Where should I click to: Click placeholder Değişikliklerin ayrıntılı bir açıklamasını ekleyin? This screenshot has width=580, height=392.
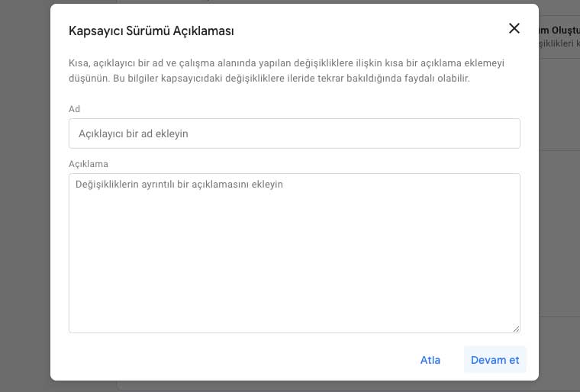point(179,184)
